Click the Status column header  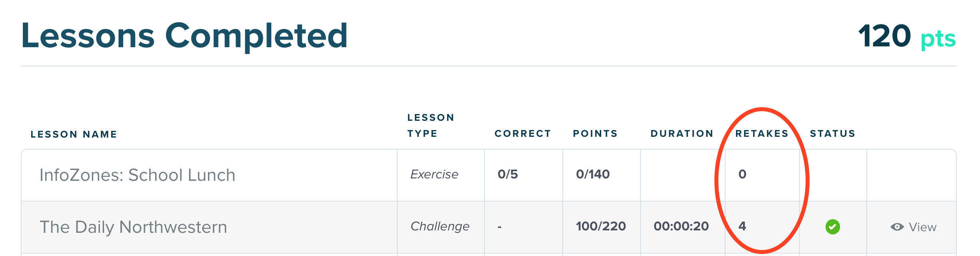pyautogui.click(x=832, y=133)
